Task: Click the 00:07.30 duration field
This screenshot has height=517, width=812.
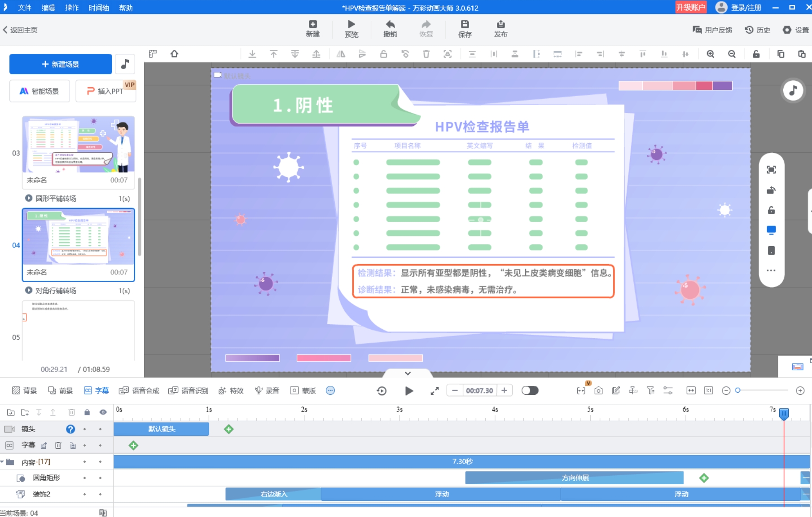Action: click(x=479, y=390)
